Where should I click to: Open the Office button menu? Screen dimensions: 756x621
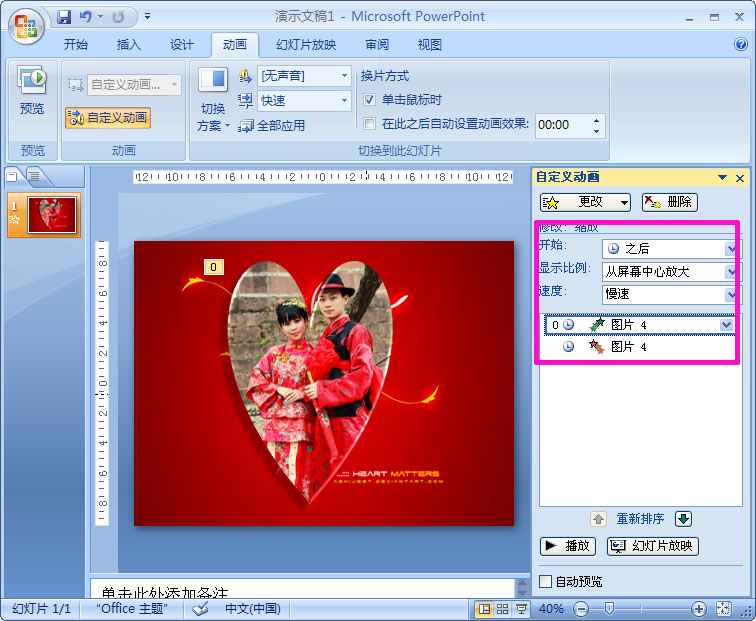[27, 26]
